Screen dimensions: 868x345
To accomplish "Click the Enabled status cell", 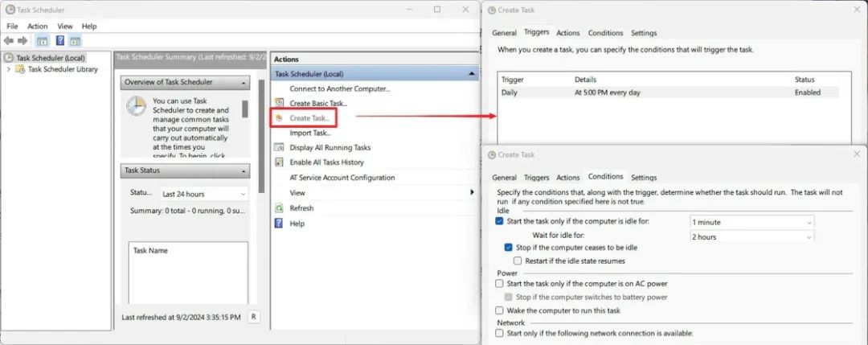I will [808, 92].
